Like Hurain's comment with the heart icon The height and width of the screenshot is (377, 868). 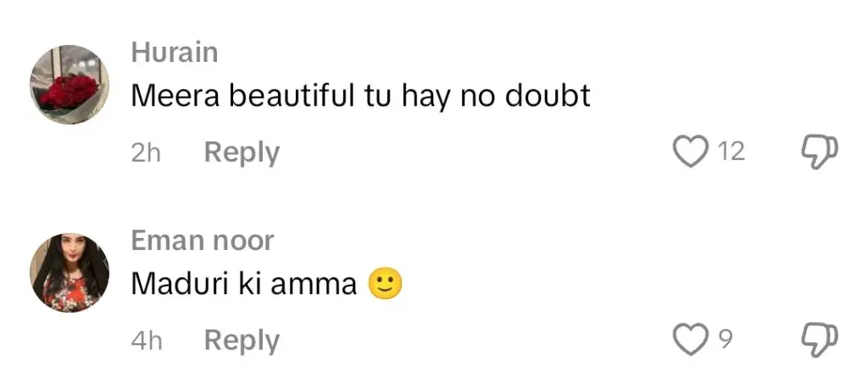pyautogui.click(x=690, y=152)
